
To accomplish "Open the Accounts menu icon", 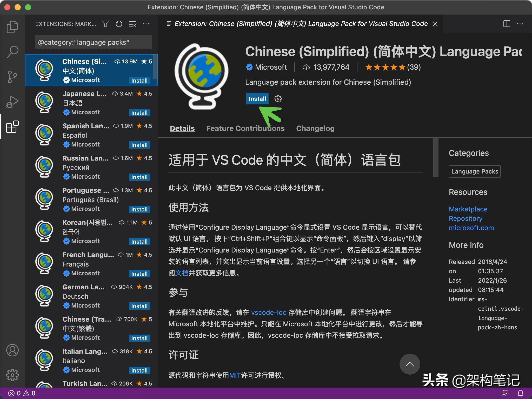I will click(x=12, y=350).
